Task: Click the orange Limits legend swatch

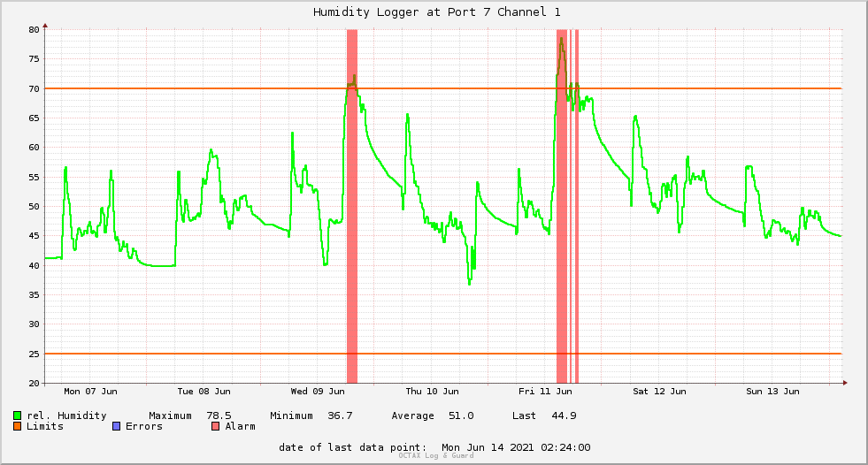Action: point(18,426)
